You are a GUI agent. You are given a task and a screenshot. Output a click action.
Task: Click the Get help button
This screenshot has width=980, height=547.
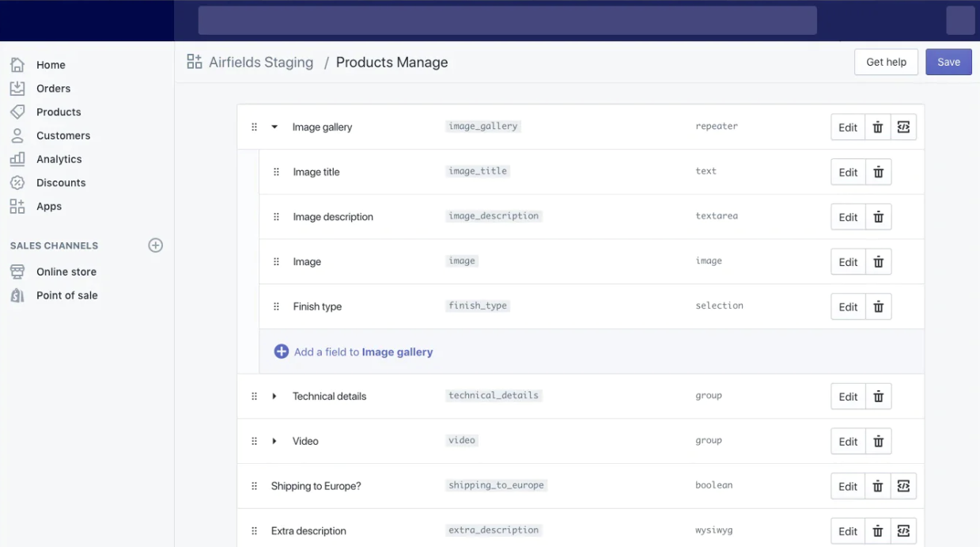[886, 62]
